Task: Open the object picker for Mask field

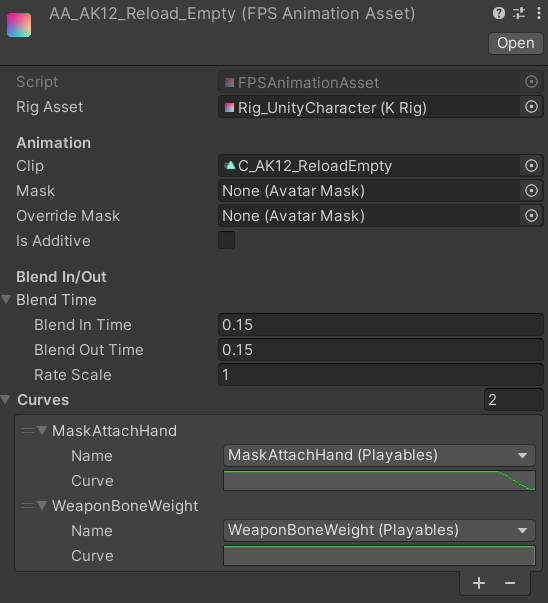Action: (x=531, y=191)
